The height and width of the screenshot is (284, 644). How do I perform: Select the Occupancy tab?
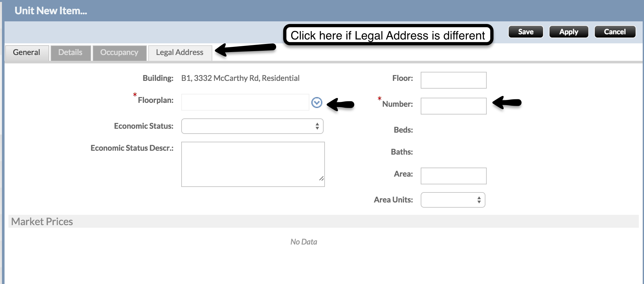coord(119,52)
